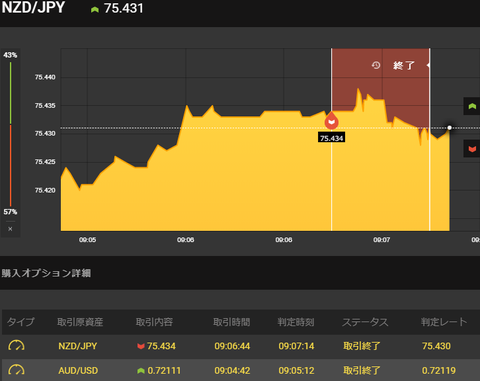Click the 0.72111 trade content cell

159,371
